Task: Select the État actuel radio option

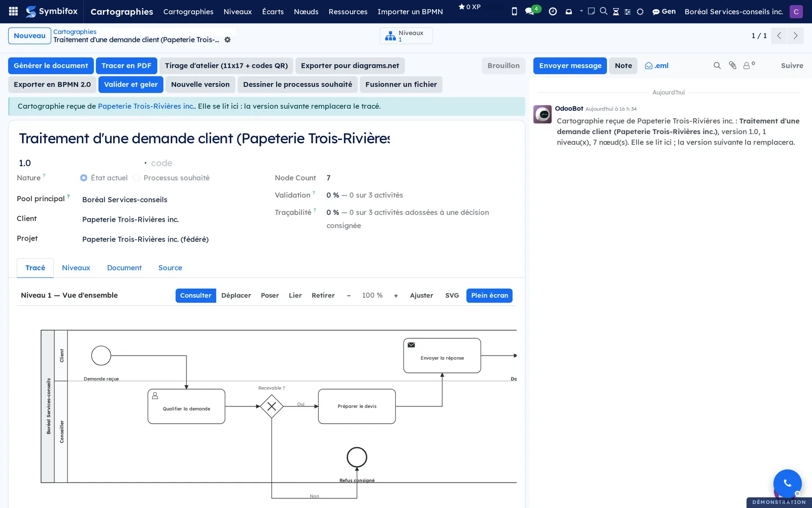Action: [x=84, y=178]
